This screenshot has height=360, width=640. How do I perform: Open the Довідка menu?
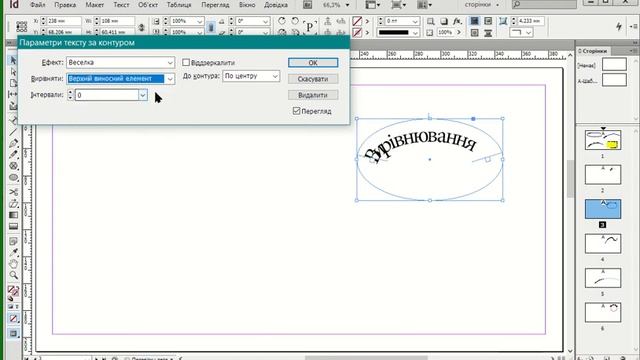pos(276,5)
